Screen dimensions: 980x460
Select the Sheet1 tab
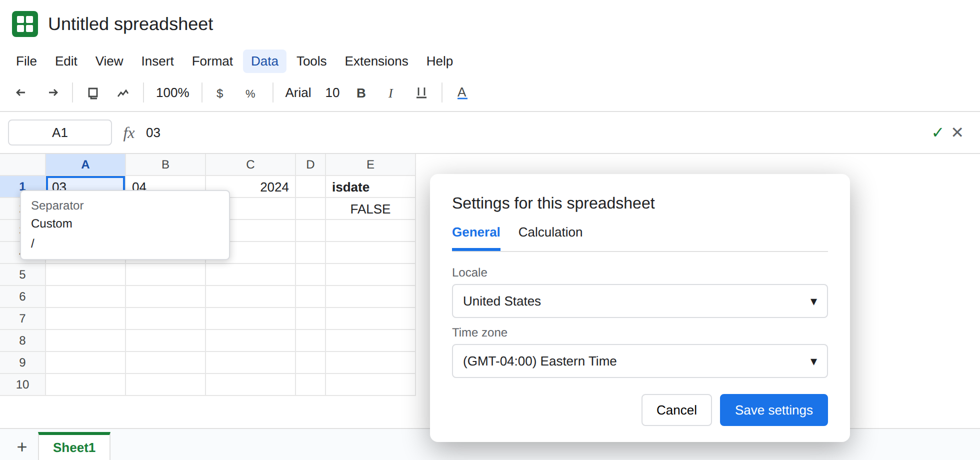[74, 447]
